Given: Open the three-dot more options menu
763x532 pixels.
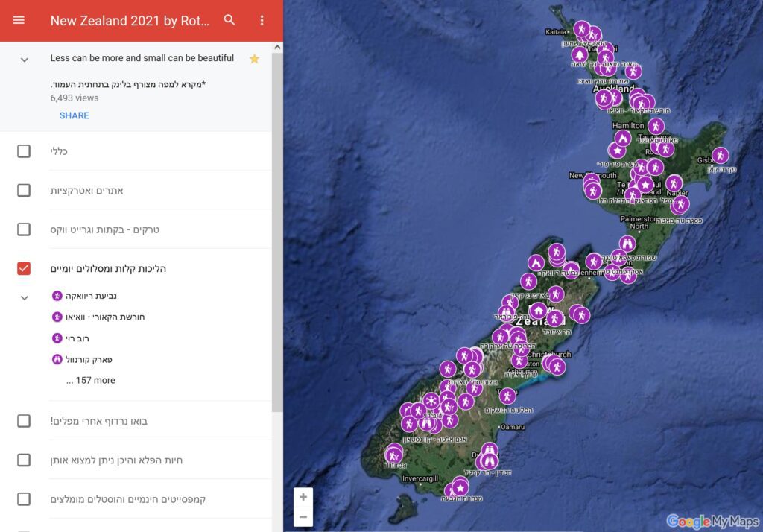Looking at the screenshot, I should coord(262,20).
